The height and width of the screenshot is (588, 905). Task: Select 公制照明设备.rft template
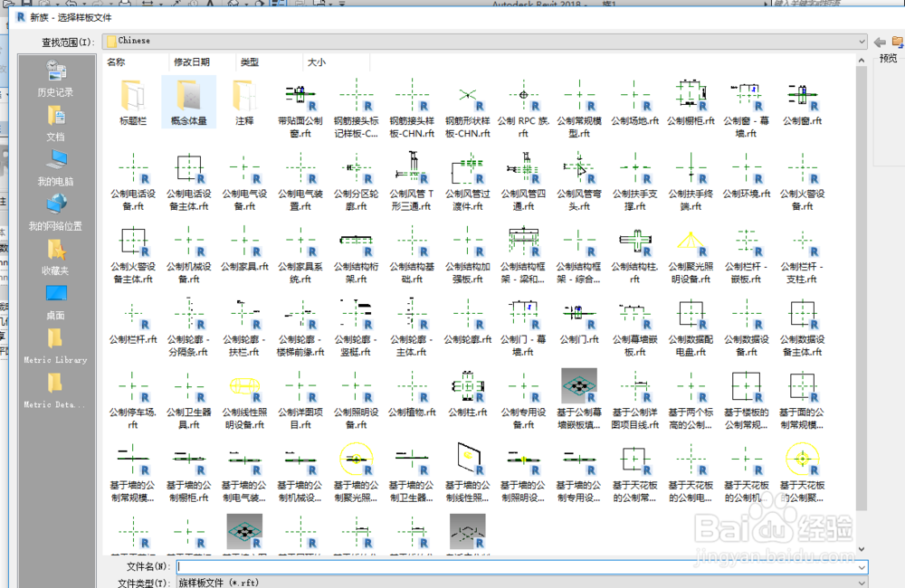(356, 400)
